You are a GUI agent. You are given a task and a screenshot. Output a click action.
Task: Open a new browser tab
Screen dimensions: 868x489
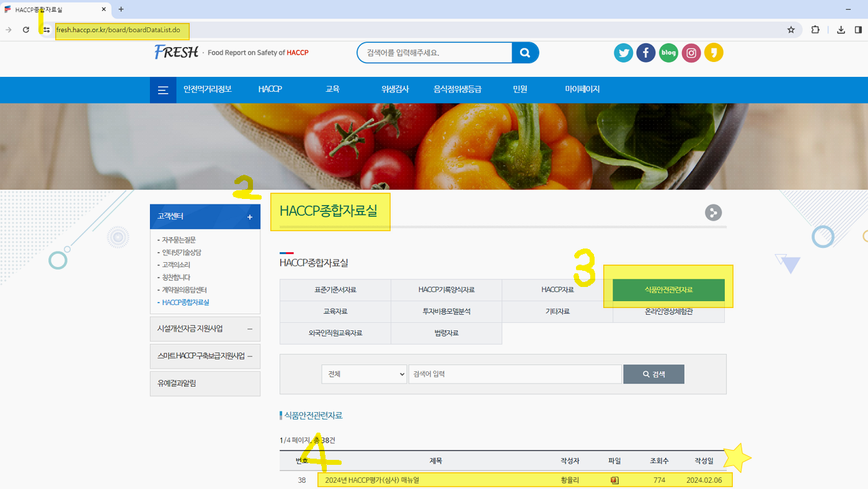(x=121, y=9)
